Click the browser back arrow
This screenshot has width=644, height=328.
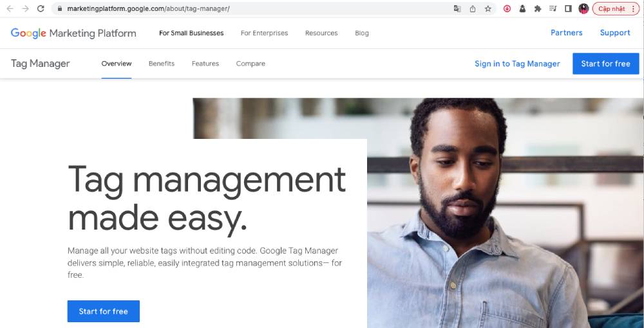click(10, 8)
